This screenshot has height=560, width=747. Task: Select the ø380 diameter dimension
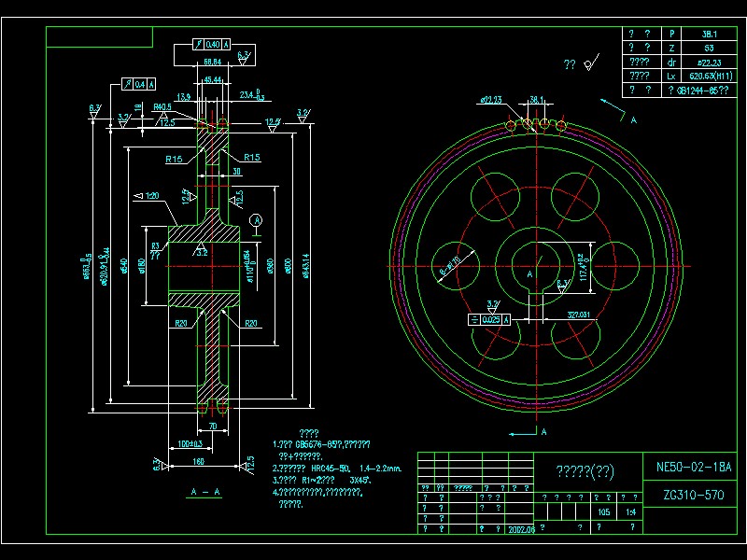271,266
